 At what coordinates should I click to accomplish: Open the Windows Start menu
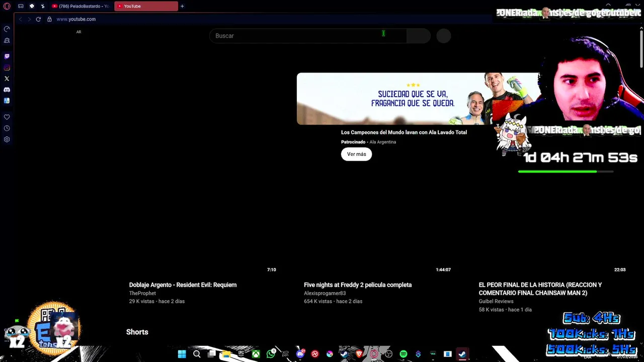click(182, 354)
